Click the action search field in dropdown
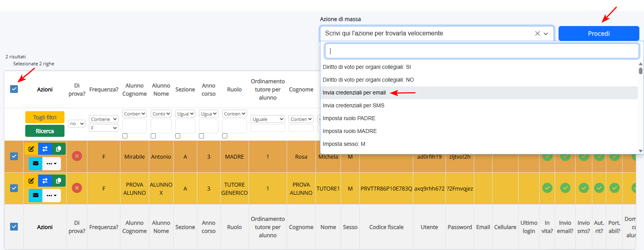This screenshot has height=250, width=644. click(x=482, y=51)
